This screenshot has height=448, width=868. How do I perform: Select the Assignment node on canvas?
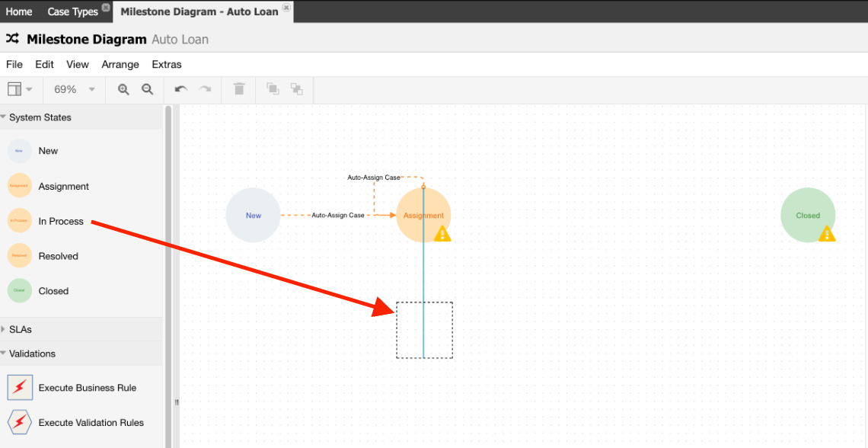(x=423, y=216)
